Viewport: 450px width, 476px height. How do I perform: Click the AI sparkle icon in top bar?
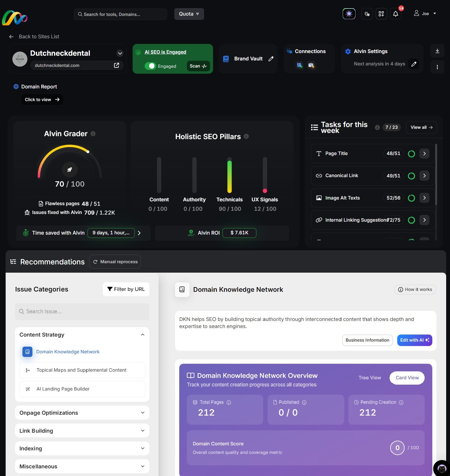[x=349, y=14]
